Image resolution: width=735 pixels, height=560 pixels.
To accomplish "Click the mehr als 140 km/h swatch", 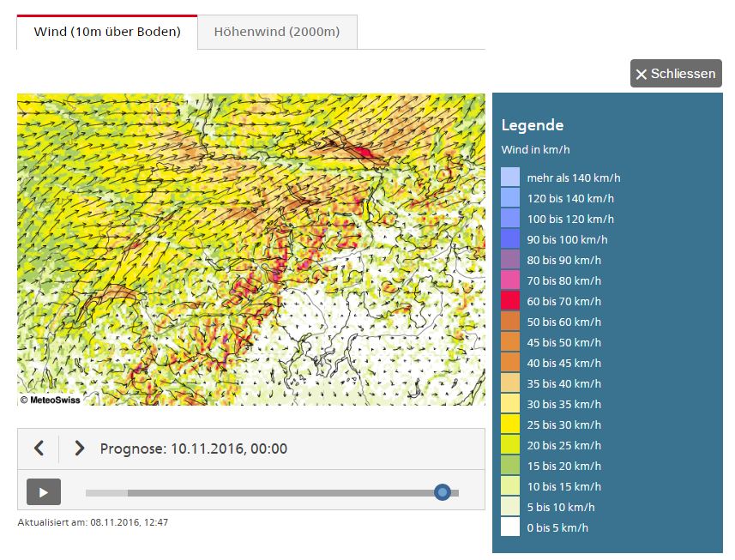I will [510, 178].
